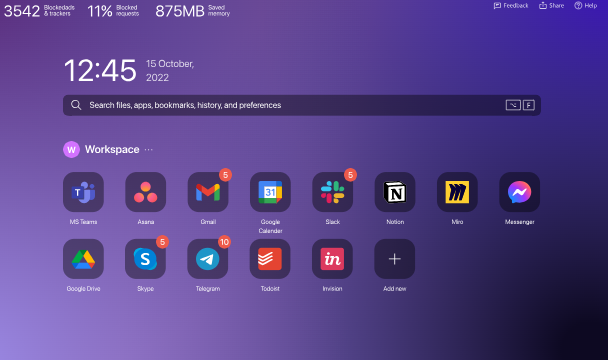Open the Todoist app
Viewport: 608px width, 360px height.
tap(270, 259)
